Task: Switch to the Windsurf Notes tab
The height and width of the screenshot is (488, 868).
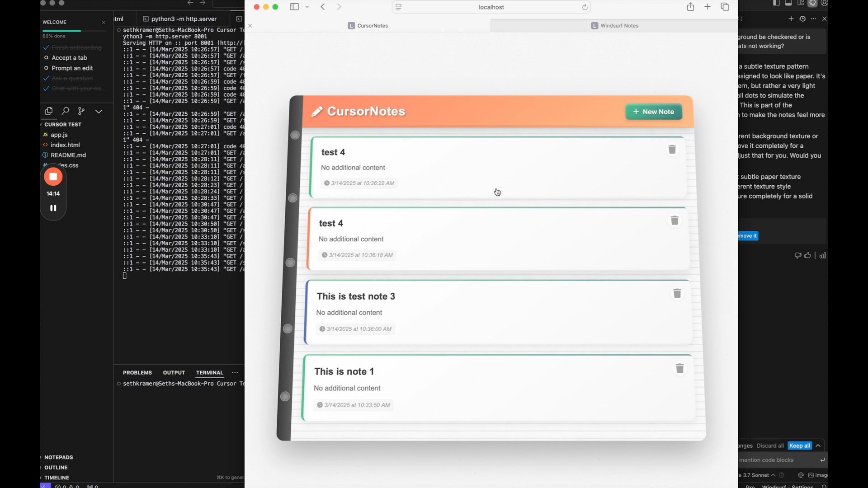Action: [614, 26]
